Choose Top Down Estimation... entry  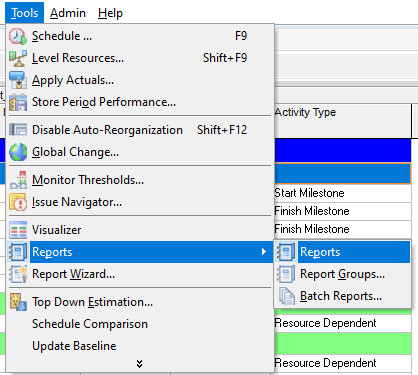coord(140,302)
